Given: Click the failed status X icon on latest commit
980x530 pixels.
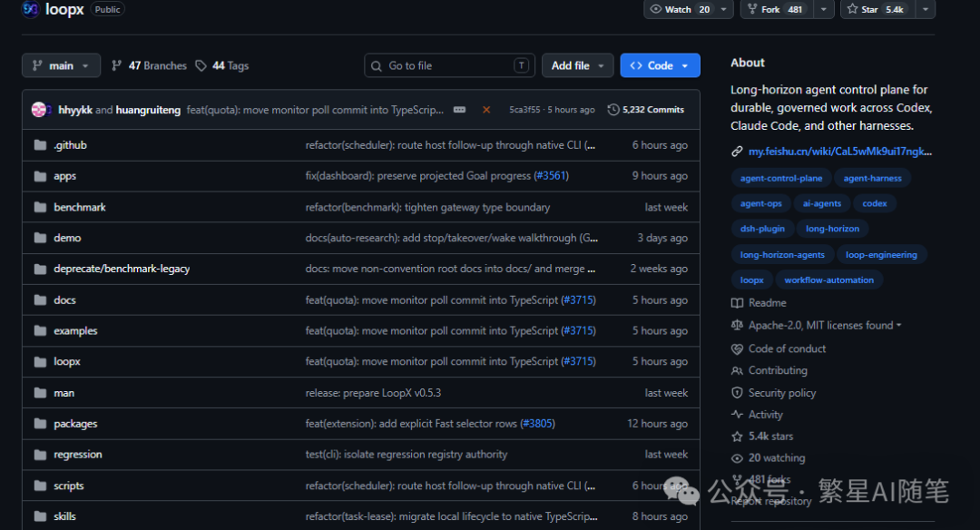Looking at the screenshot, I should click(x=486, y=110).
